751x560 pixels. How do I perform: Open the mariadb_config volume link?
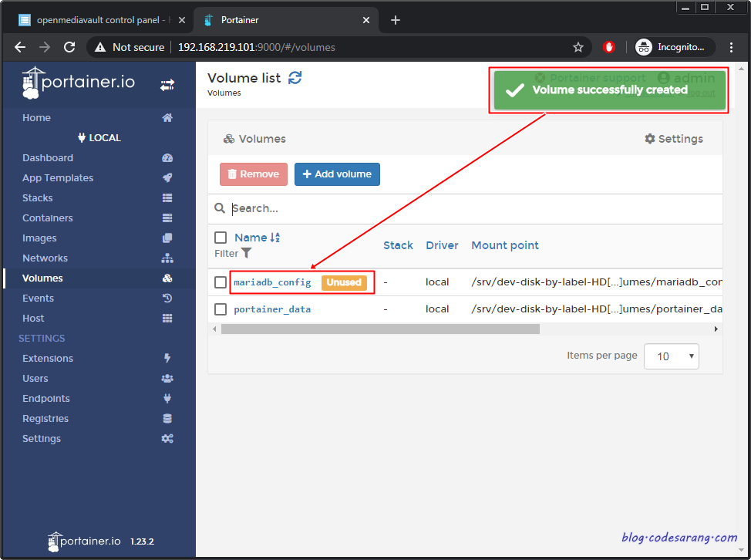272,282
